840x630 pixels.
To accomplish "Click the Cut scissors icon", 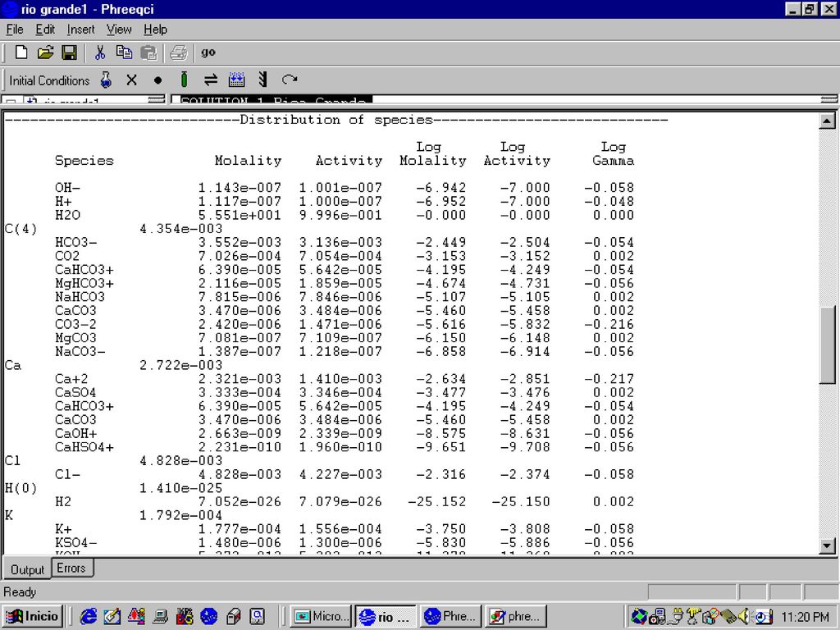I will (99, 52).
